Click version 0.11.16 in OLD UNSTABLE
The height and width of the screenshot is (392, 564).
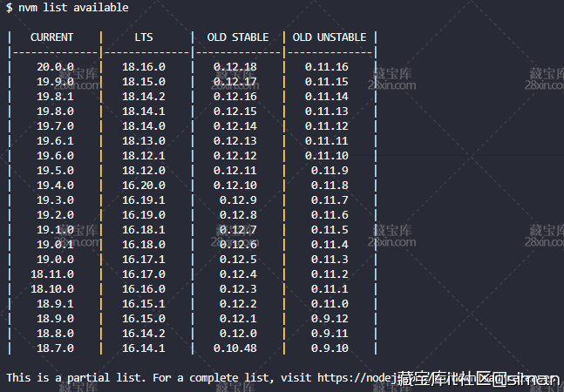point(326,67)
